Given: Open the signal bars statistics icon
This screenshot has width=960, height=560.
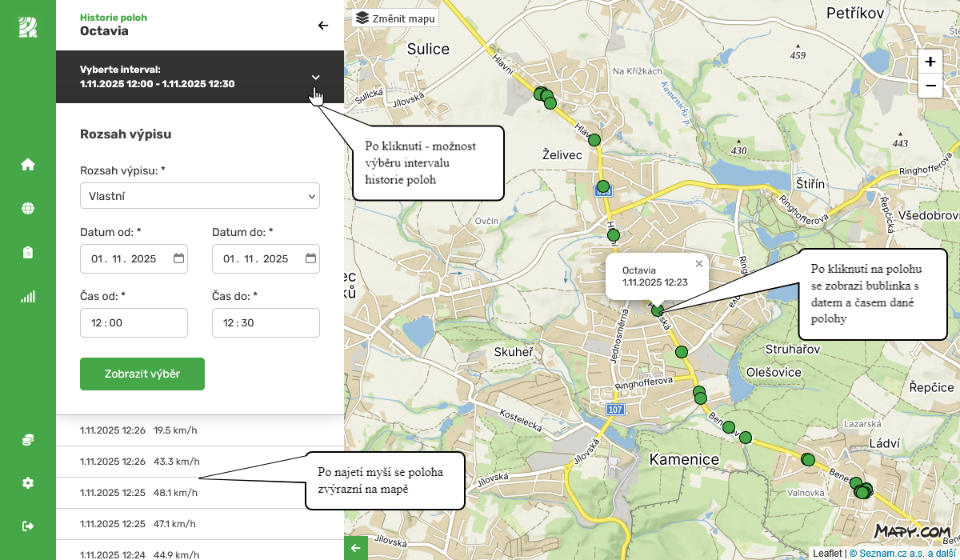Looking at the screenshot, I should 28,297.
